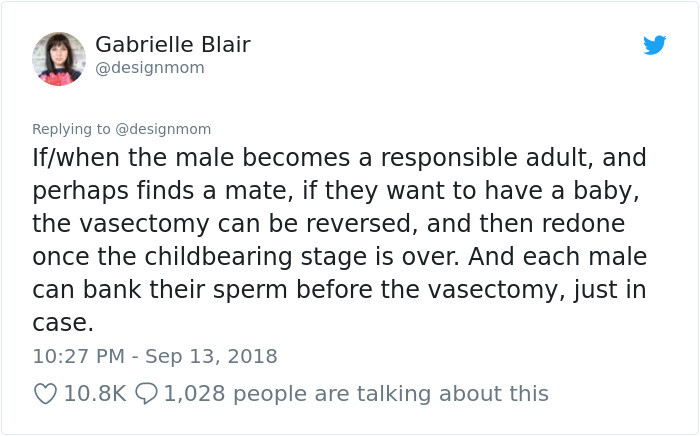Click the "Replying to" label text

point(73,129)
